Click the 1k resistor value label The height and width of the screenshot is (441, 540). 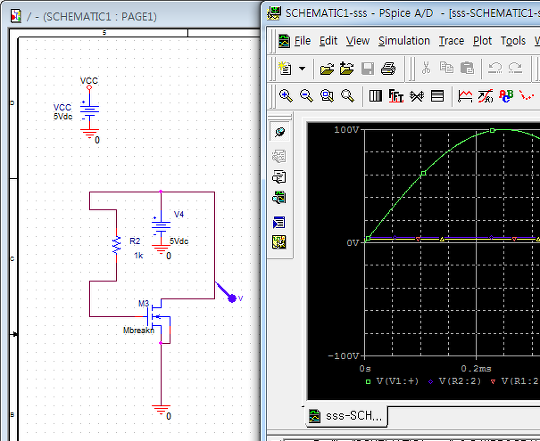point(138,255)
